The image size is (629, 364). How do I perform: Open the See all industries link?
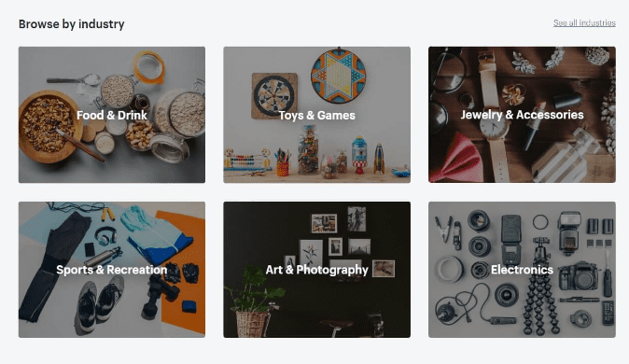point(584,23)
